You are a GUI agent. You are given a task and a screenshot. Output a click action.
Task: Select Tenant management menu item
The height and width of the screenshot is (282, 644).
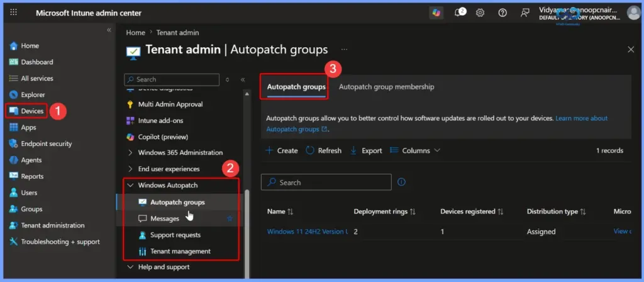(180, 251)
